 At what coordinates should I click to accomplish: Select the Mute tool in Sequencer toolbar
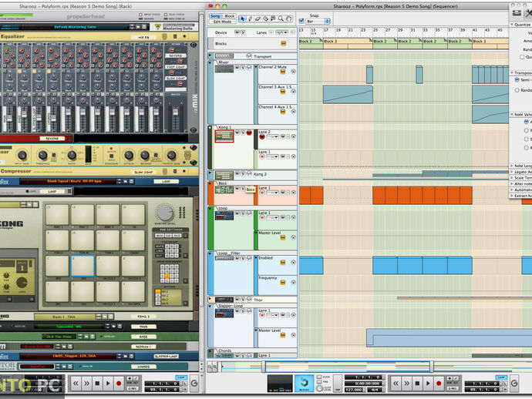pos(273,18)
